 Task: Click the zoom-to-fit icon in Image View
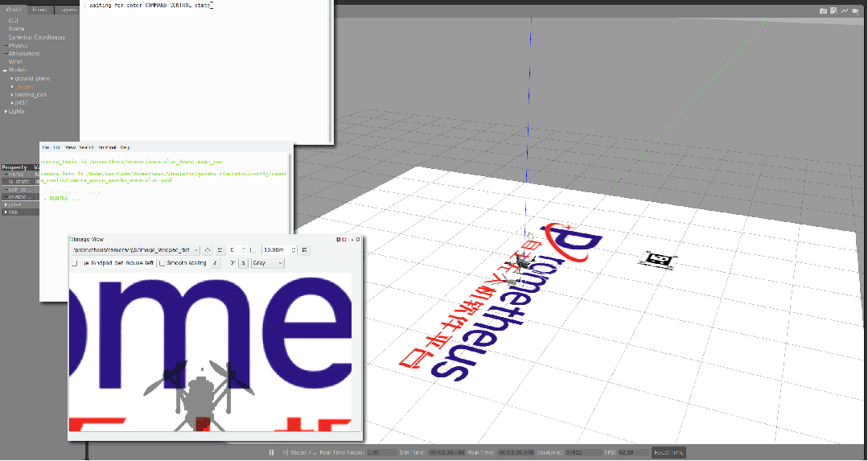pos(220,250)
